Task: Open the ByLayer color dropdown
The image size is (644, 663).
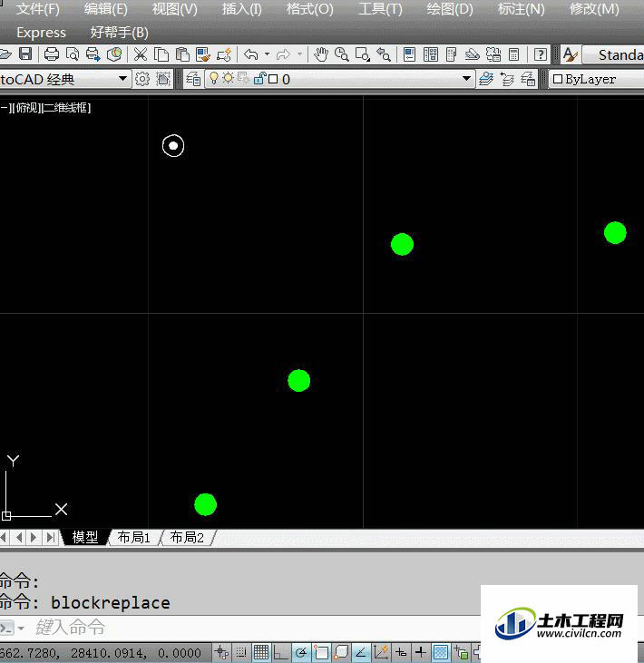Action: pos(597,79)
